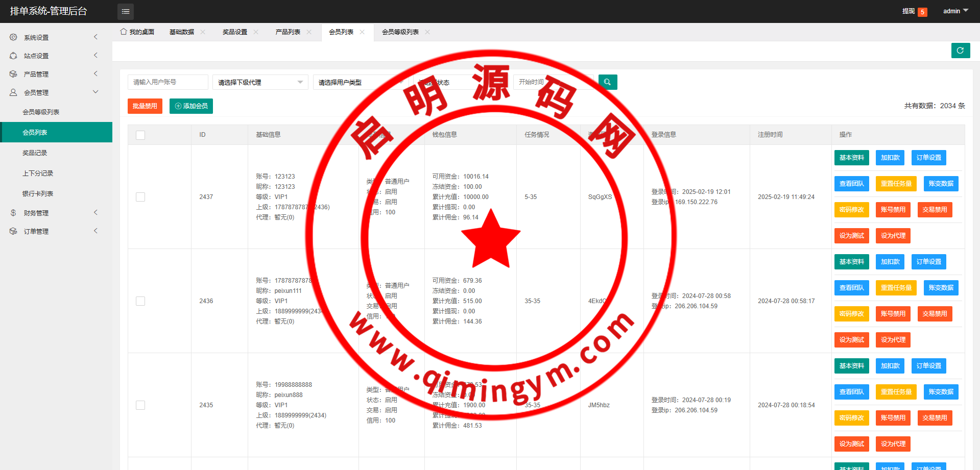Click the 添加会员 button

(191, 106)
